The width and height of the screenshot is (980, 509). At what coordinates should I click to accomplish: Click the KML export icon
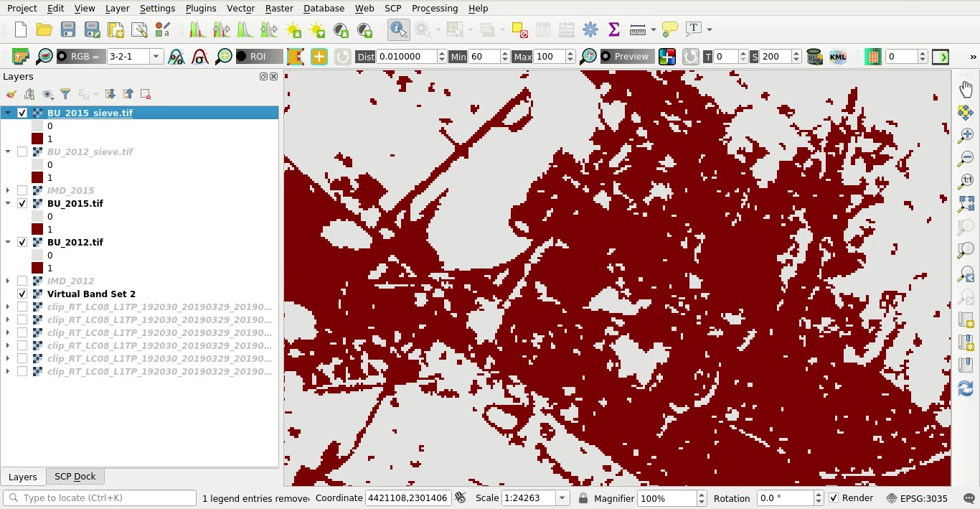(837, 57)
